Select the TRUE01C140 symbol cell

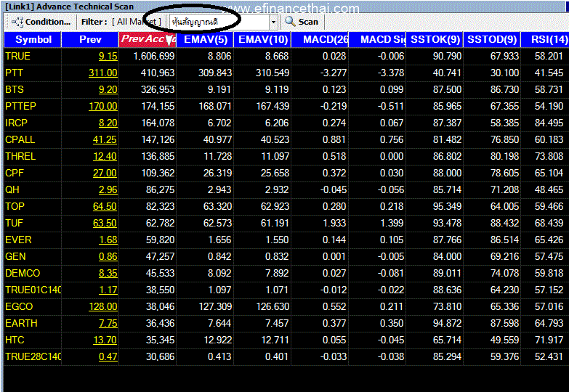[x=32, y=290]
